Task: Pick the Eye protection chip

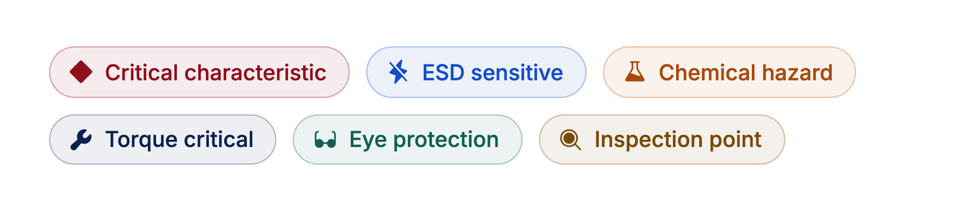Action: coord(407,139)
